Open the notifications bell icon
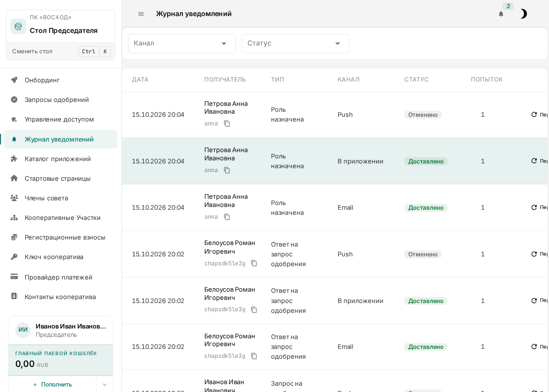The image size is (549, 392). click(501, 14)
